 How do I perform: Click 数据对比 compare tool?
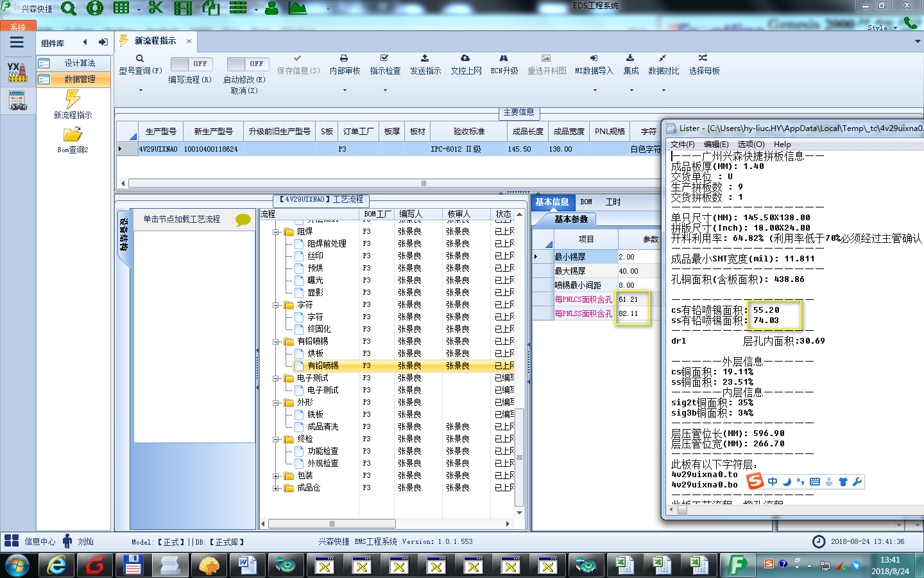[x=663, y=65]
